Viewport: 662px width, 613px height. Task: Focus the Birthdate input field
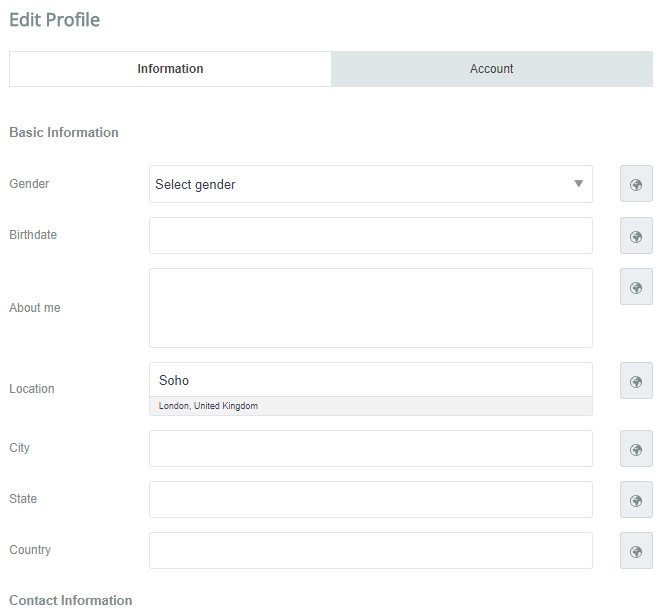[x=371, y=236]
